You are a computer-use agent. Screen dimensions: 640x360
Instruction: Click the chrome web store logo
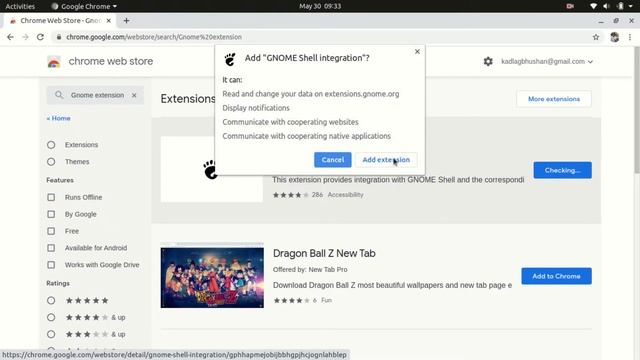(x=54, y=62)
